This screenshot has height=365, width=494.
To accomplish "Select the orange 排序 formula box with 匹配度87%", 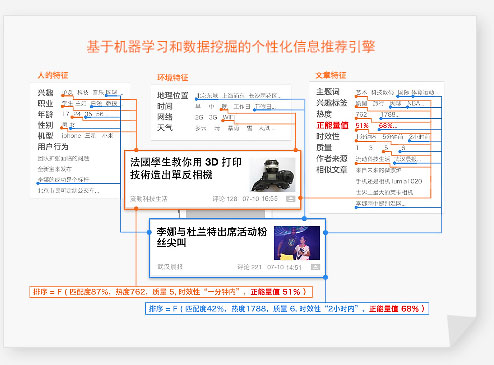I will pos(171,292).
